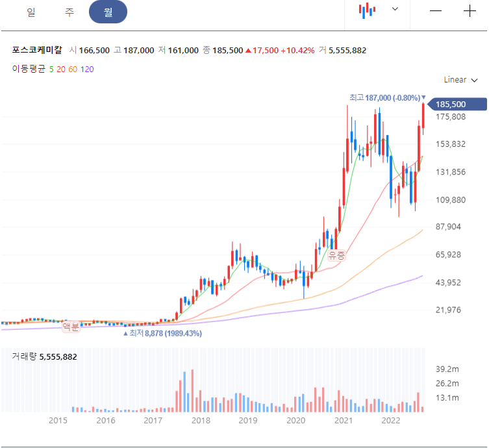Click the 최고 187,000 high label
Image resolution: width=489 pixels, height=448 pixels.
387,98
